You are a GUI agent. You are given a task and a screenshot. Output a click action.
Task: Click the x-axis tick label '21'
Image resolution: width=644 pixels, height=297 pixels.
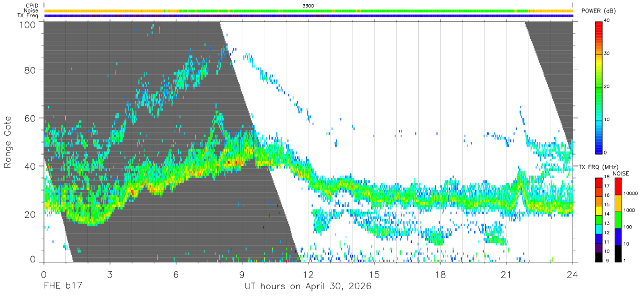point(507,274)
